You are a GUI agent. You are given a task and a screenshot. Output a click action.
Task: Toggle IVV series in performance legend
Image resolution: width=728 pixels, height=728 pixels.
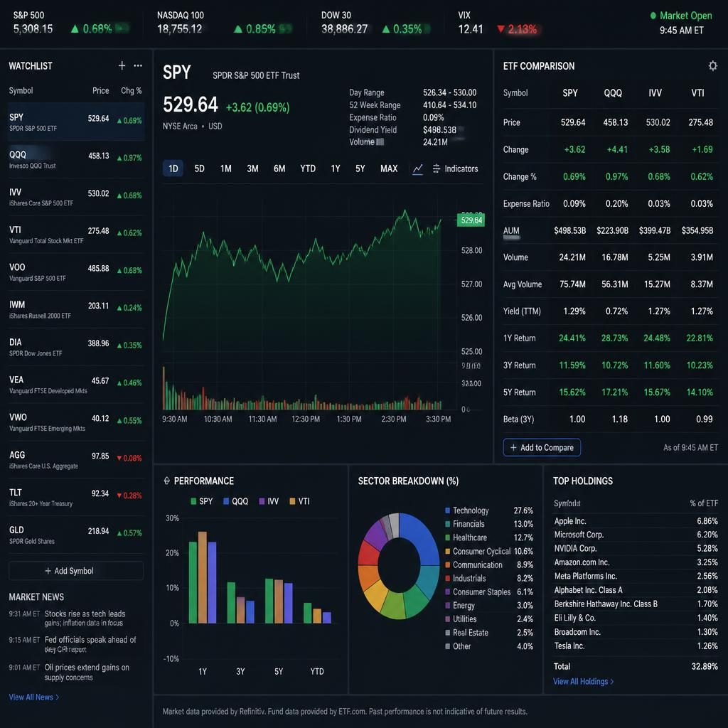pyautogui.click(x=269, y=501)
